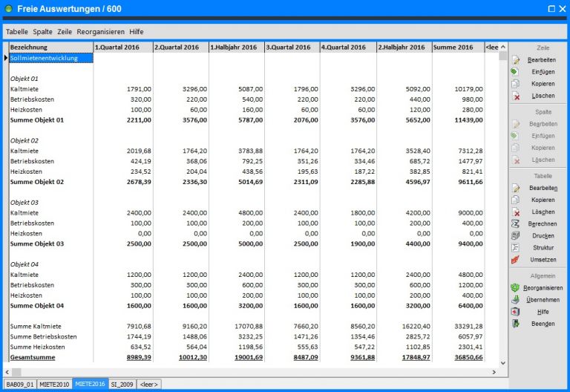Exit using the Beenden icon
Viewport: 570px width, 392px height.
(x=515, y=324)
